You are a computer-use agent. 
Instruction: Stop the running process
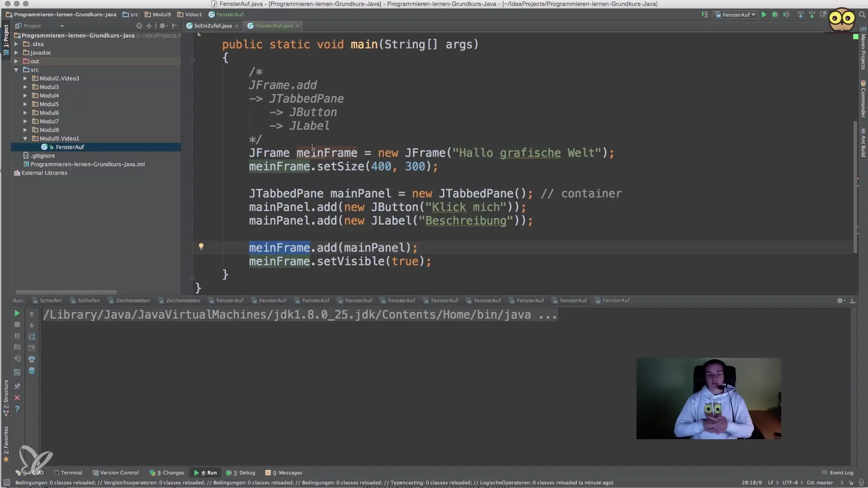tap(17, 324)
